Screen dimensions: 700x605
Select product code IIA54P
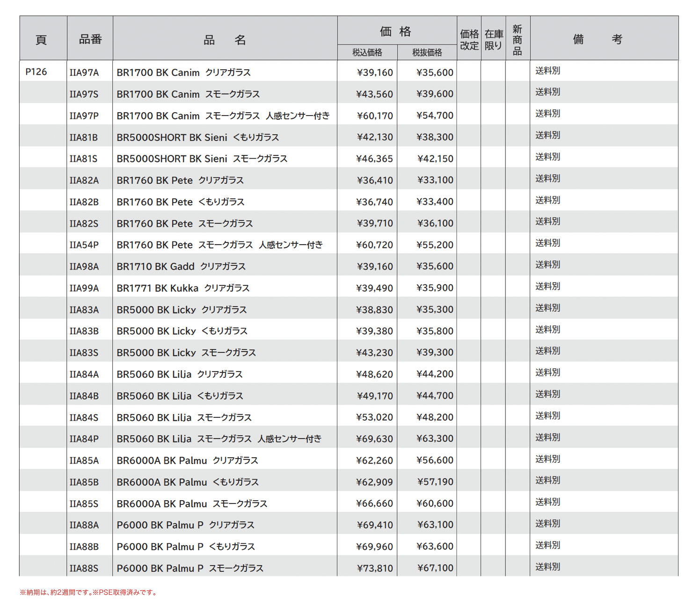[84, 245]
